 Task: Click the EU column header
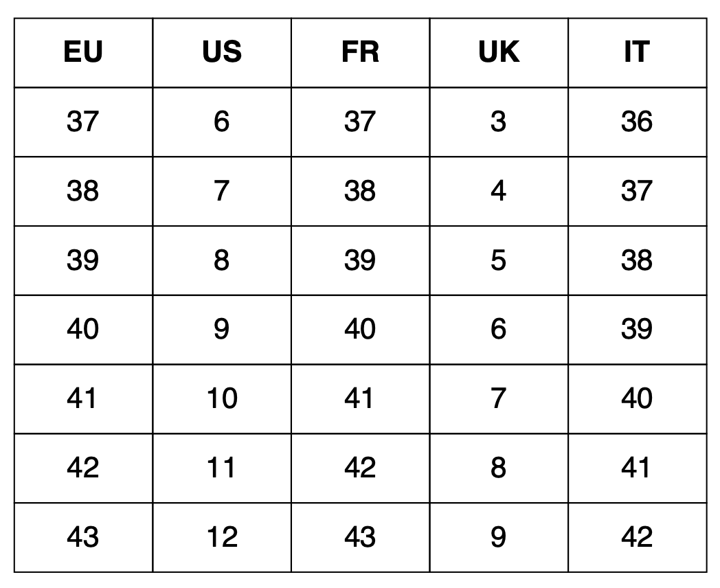pyautogui.click(x=83, y=52)
